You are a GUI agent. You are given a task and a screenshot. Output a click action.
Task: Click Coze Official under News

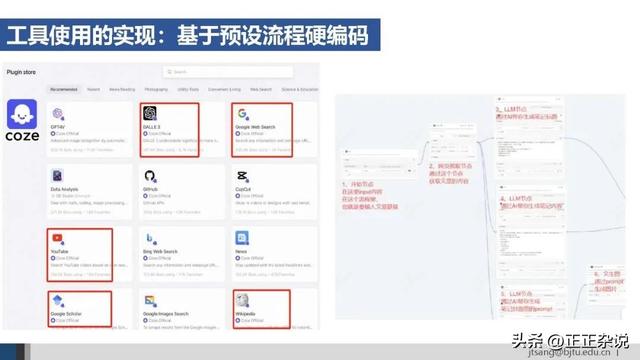[x=250, y=258]
